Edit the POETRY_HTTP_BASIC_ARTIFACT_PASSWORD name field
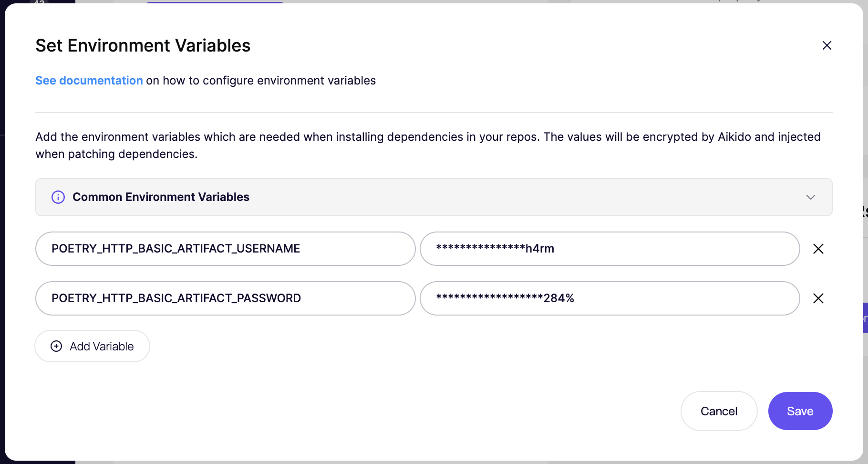The height and width of the screenshot is (464, 868). tap(225, 298)
